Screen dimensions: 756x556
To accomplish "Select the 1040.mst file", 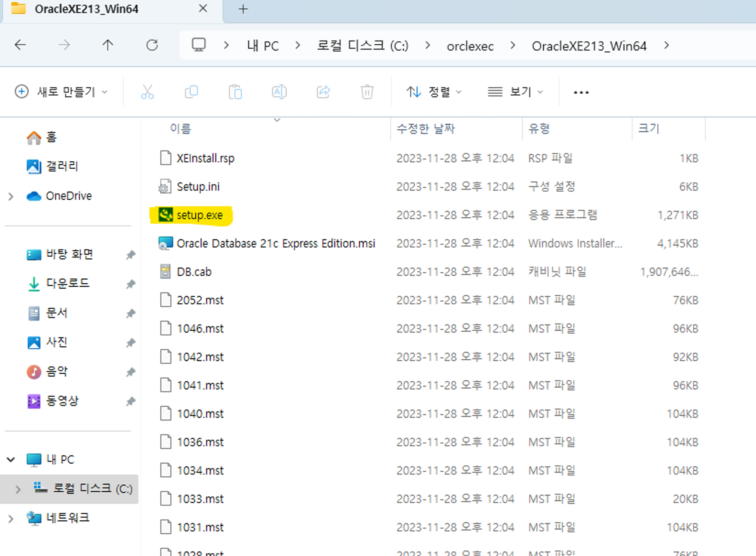I will (200, 414).
